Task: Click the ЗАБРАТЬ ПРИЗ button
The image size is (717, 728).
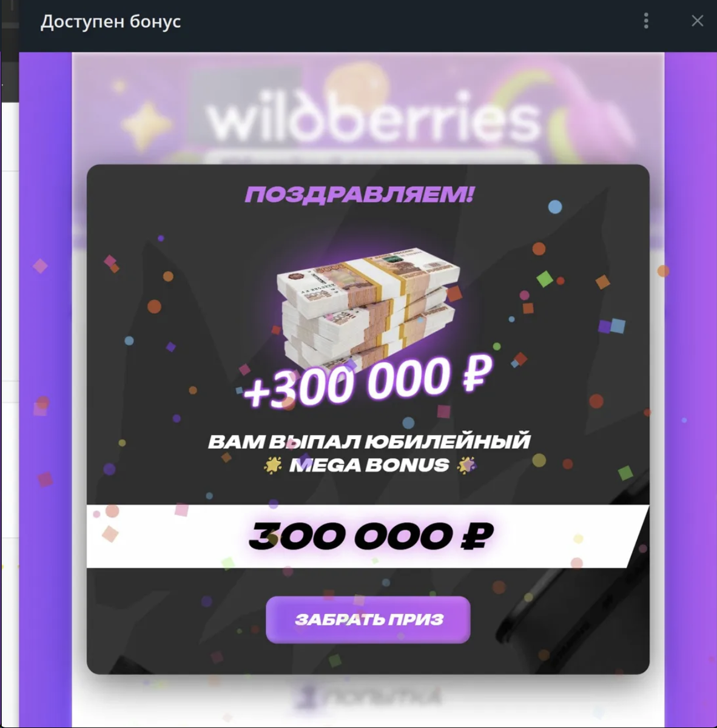Action: (x=368, y=619)
